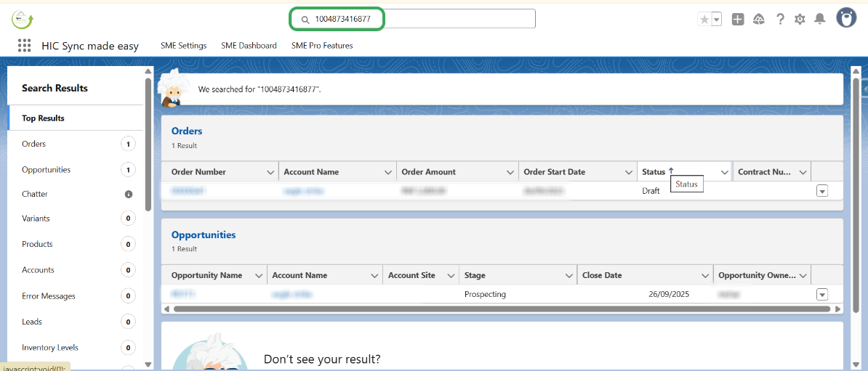
Task: Open the opportunity's blurred account link
Action: pyautogui.click(x=292, y=294)
